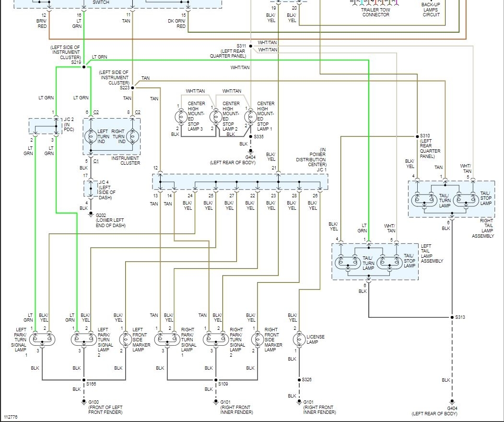
Task: Select Center High Mounted Stop Lamp 3 bulb
Action: tap(181, 117)
